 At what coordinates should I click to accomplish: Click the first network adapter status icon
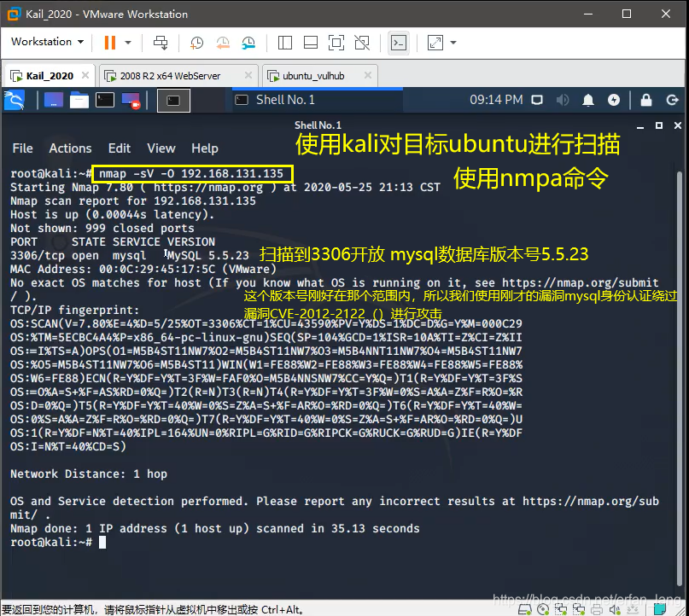tap(561, 609)
